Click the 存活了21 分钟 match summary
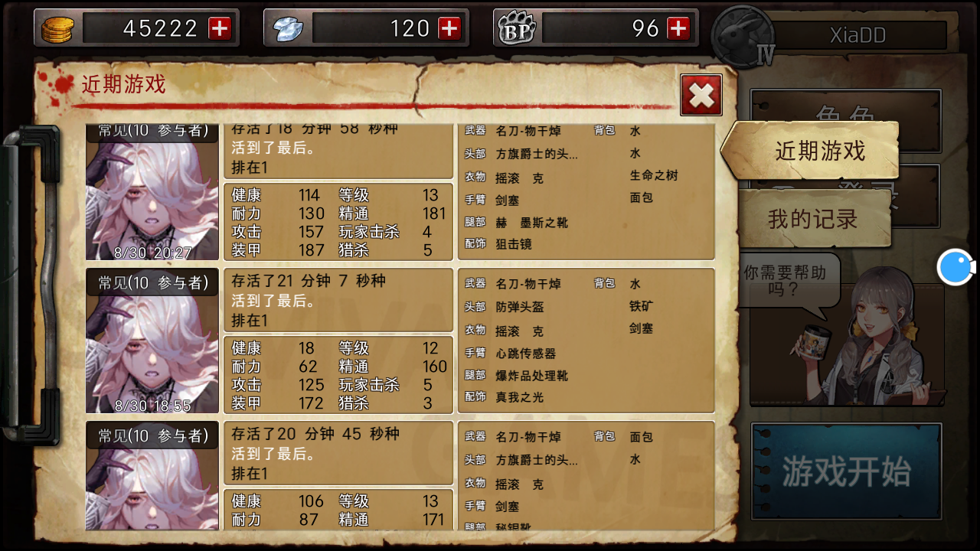980x551 pixels. pos(338,300)
